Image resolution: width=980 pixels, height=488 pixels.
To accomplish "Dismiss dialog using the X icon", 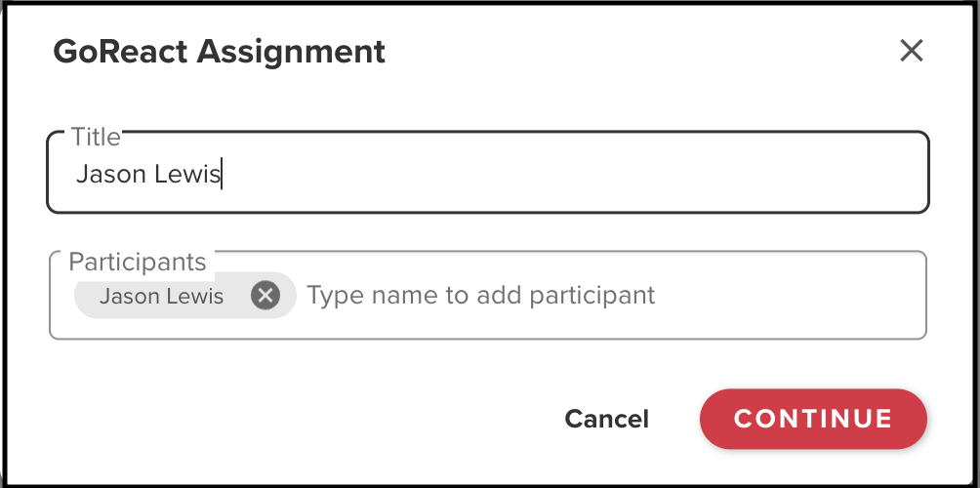I will (x=911, y=51).
